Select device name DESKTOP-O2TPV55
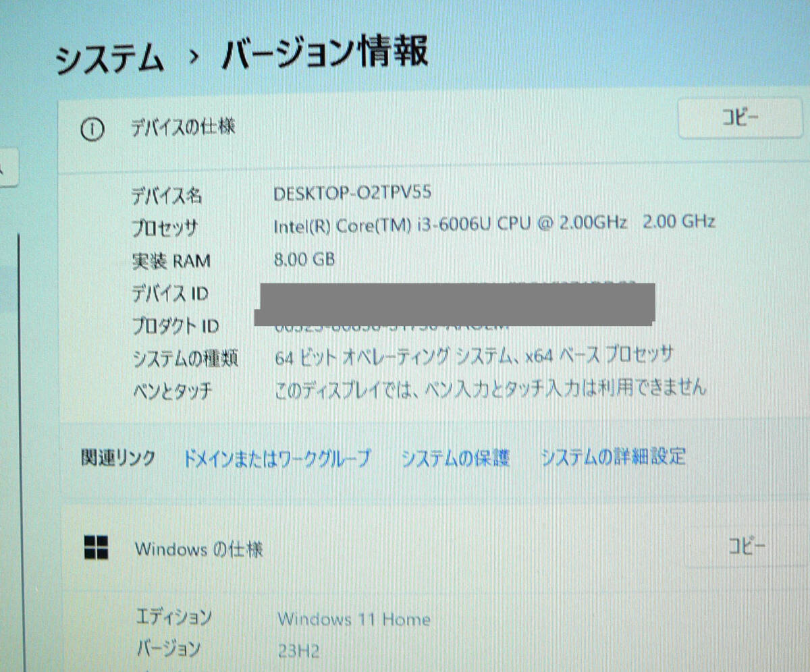 pos(352,193)
